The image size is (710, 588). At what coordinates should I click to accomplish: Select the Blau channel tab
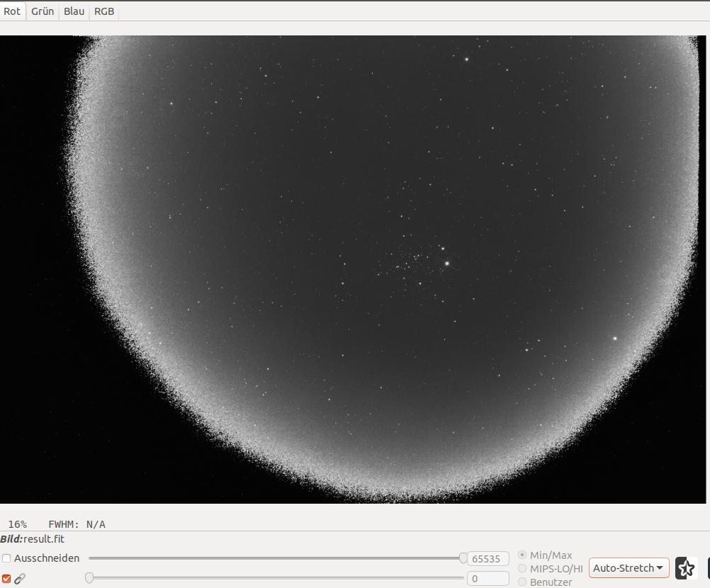coord(74,11)
